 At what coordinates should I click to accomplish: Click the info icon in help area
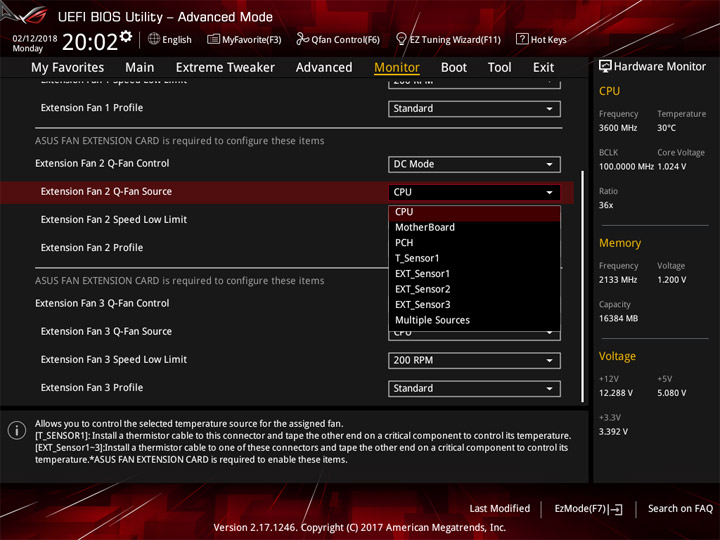(x=17, y=430)
